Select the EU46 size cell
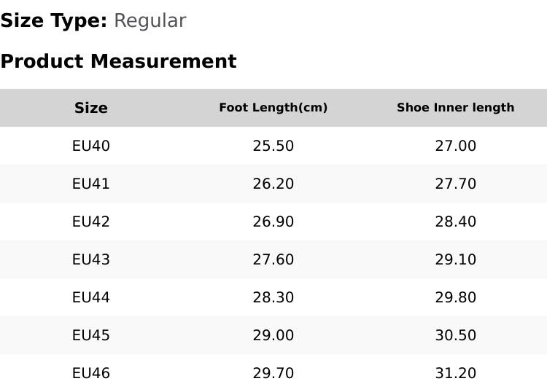The width and height of the screenshot is (547, 392). click(91, 373)
